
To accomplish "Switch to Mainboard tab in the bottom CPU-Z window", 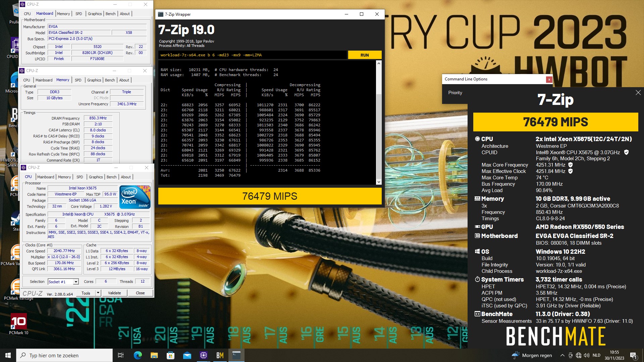I will [x=46, y=177].
